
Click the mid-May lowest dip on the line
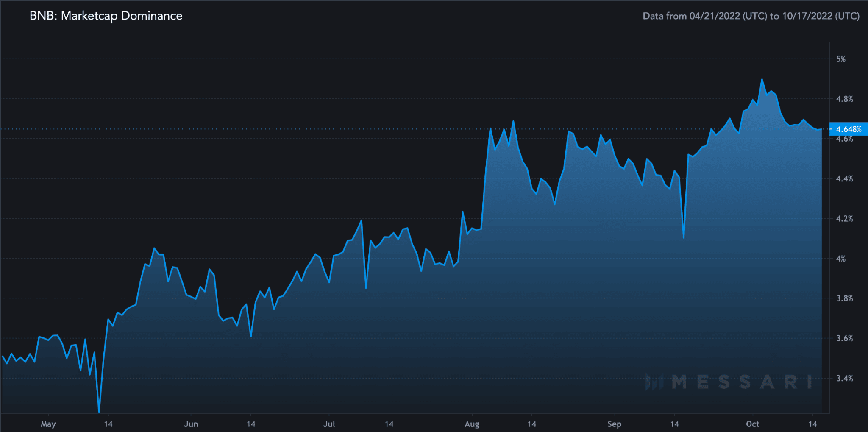pos(99,412)
